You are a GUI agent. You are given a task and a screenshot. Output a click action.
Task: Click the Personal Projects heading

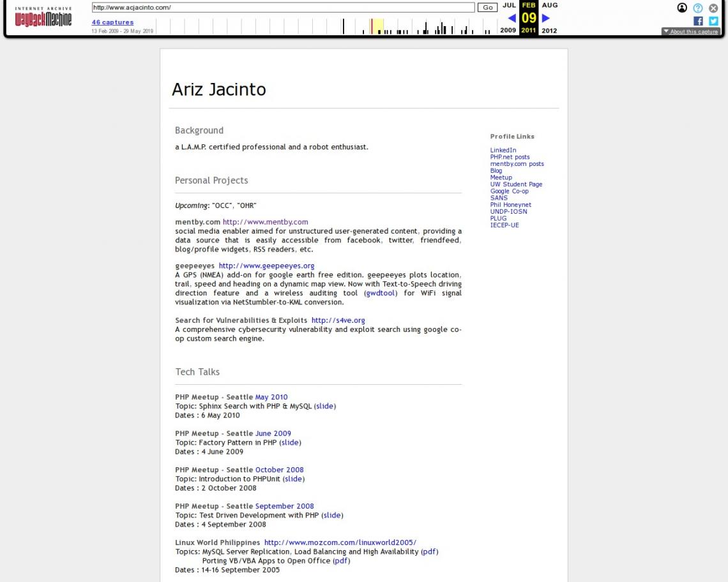(x=212, y=181)
